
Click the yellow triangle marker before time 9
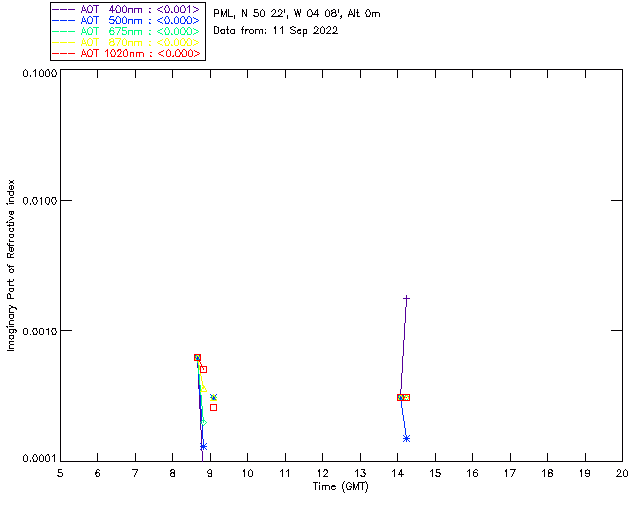pyautogui.click(x=203, y=389)
